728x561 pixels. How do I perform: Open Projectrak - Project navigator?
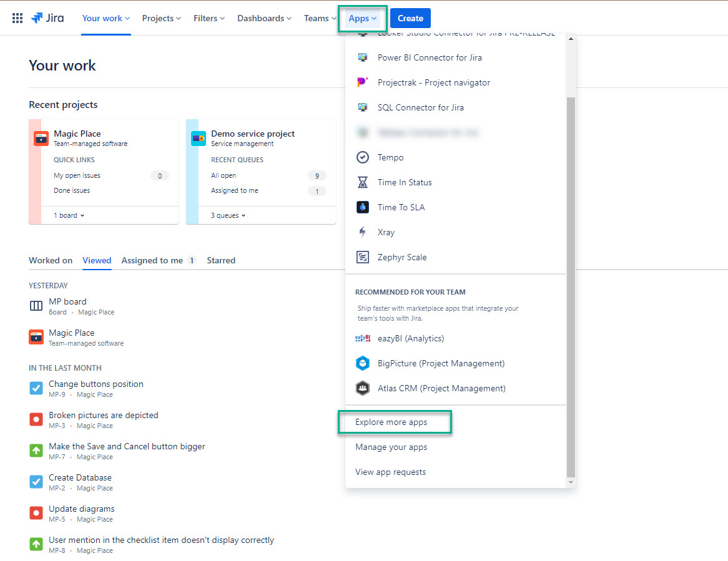(434, 82)
